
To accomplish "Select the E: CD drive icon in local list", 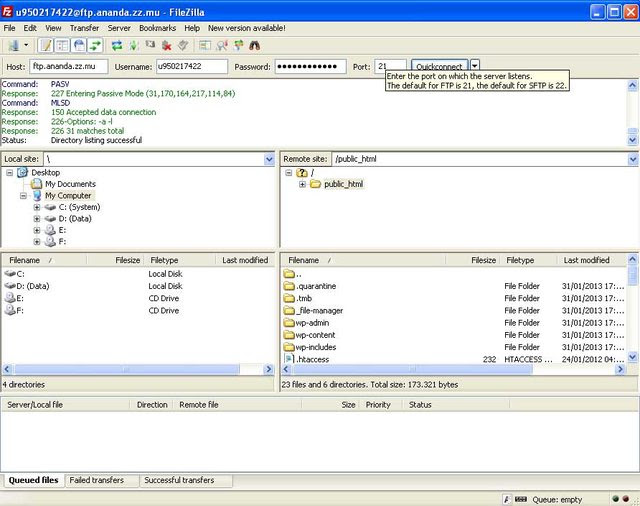I will click(10, 298).
